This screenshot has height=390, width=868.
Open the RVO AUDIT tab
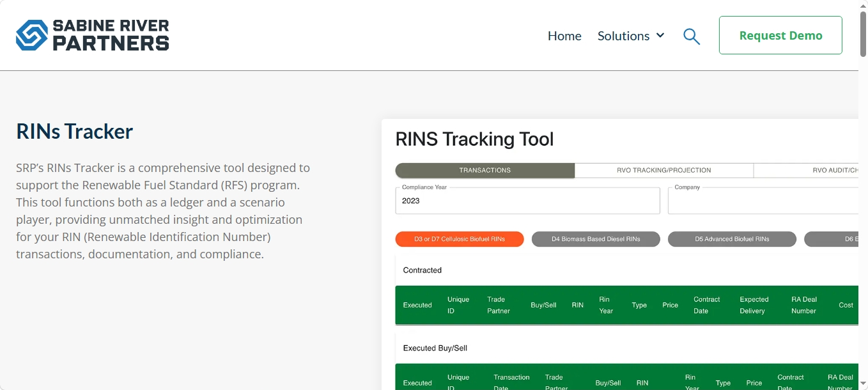[806, 170]
